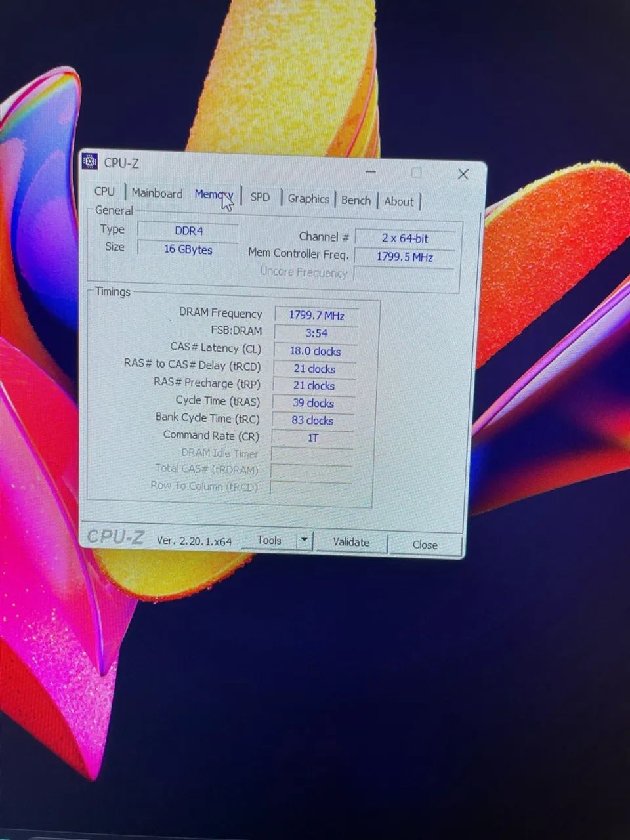
Task: Click the "CAS# Latency (CL)" label
Action: pos(215,348)
